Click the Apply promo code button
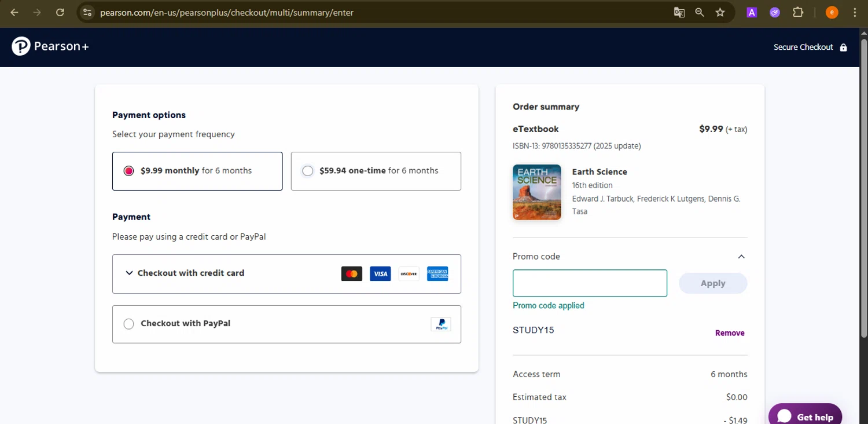This screenshot has width=868, height=424. [x=713, y=283]
